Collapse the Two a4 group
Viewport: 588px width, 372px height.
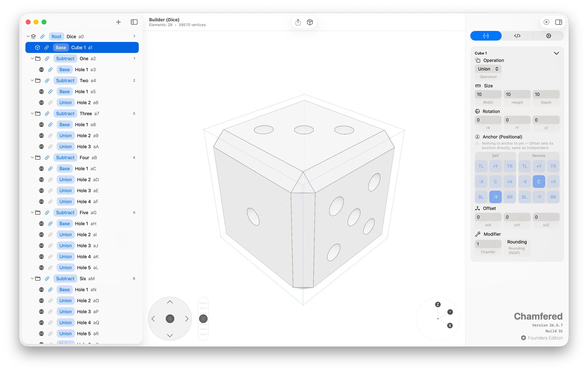(32, 80)
